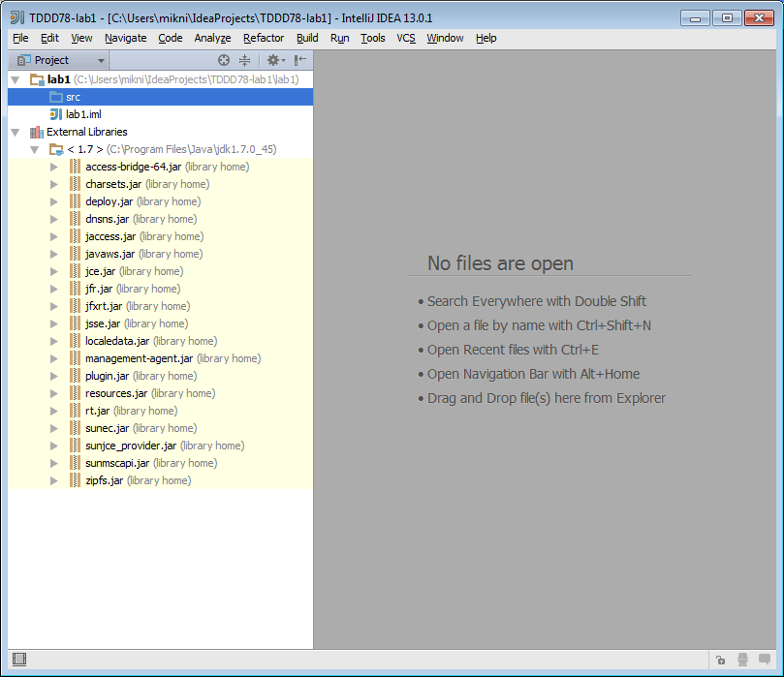Select sunec.jar in the tree
The image size is (784, 677).
[x=107, y=429]
